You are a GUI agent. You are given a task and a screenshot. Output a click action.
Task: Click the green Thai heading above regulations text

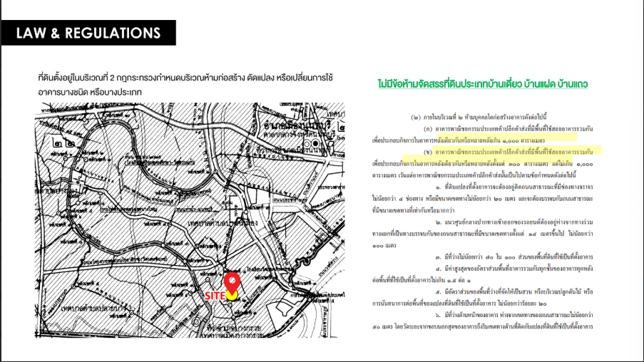tap(483, 84)
